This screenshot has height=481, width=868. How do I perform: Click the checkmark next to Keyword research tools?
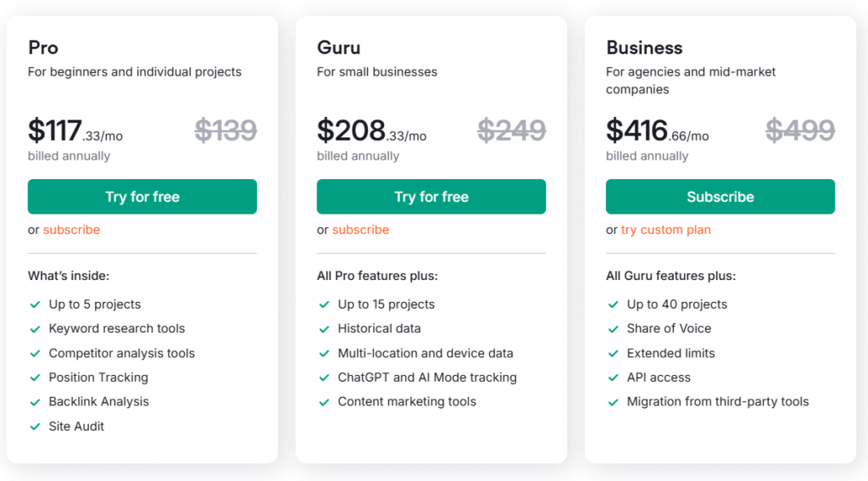coord(35,329)
